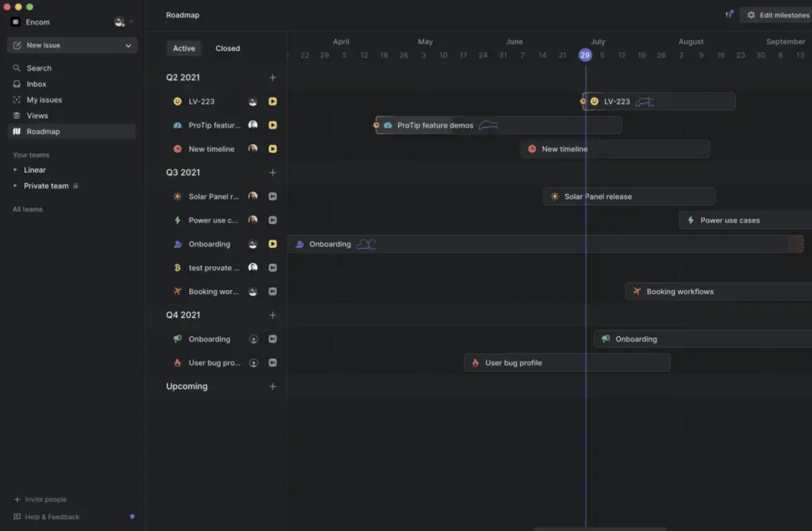Open the New issue dropdown arrow
Screen dimensions: 812x531
(x=128, y=45)
